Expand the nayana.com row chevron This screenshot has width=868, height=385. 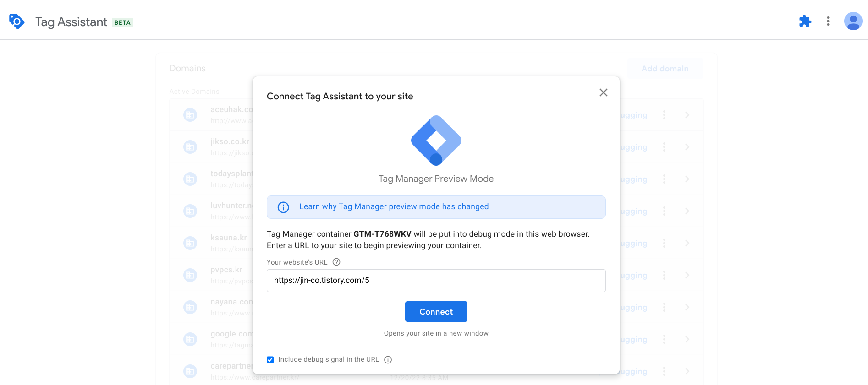coord(687,307)
